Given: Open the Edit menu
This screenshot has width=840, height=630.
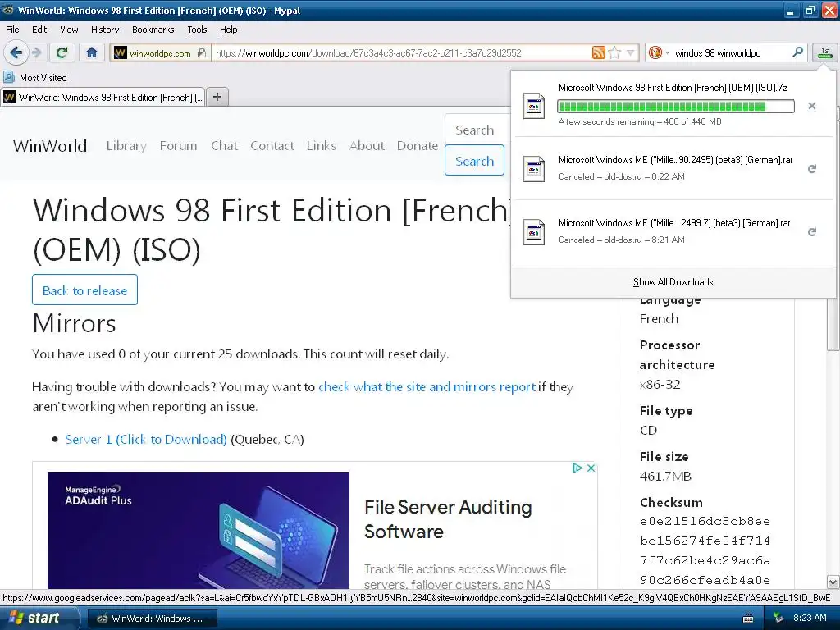Looking at the screenshot, I should click(39, 30).
